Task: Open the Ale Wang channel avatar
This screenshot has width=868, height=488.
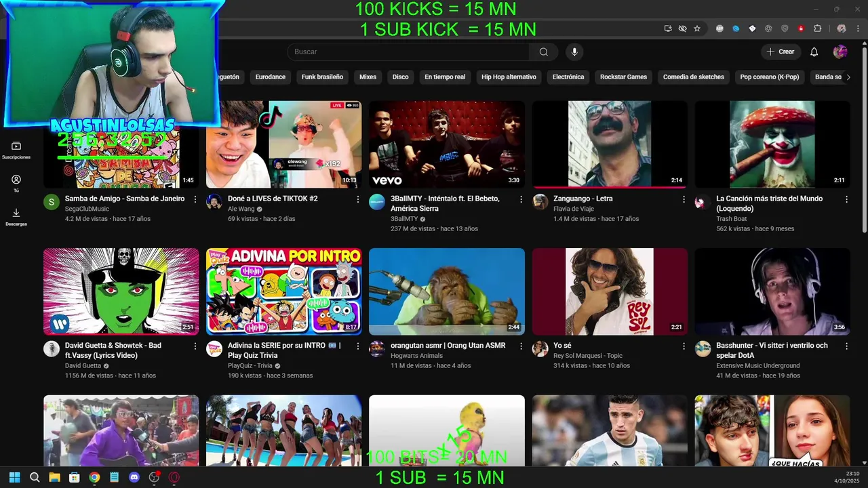Action: [214, 202]
